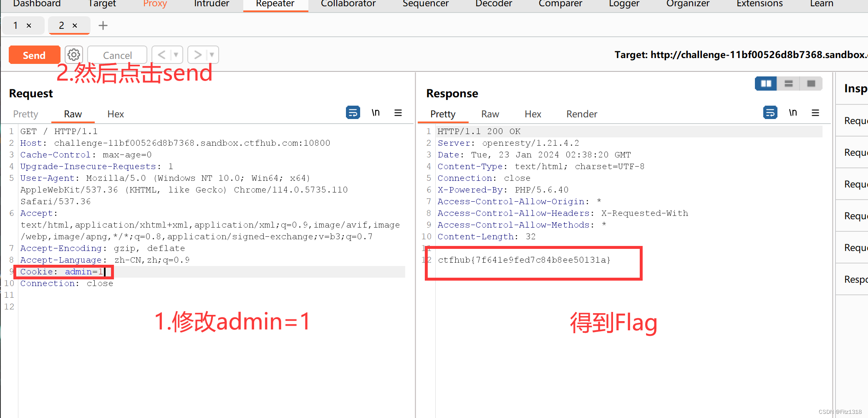Screen dimensions: 868x418
Task: Switch to Repeater tab 1
Action: 15,25
